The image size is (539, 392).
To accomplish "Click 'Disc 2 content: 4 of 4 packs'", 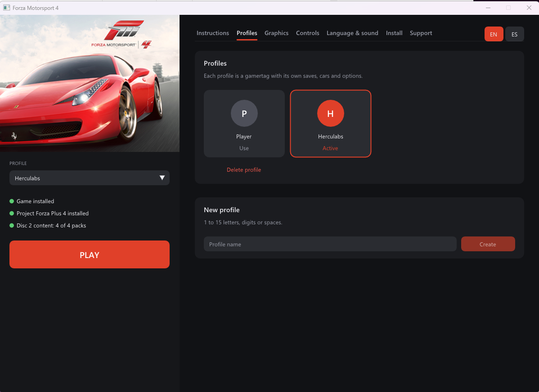I will click(x=51, y=226).
